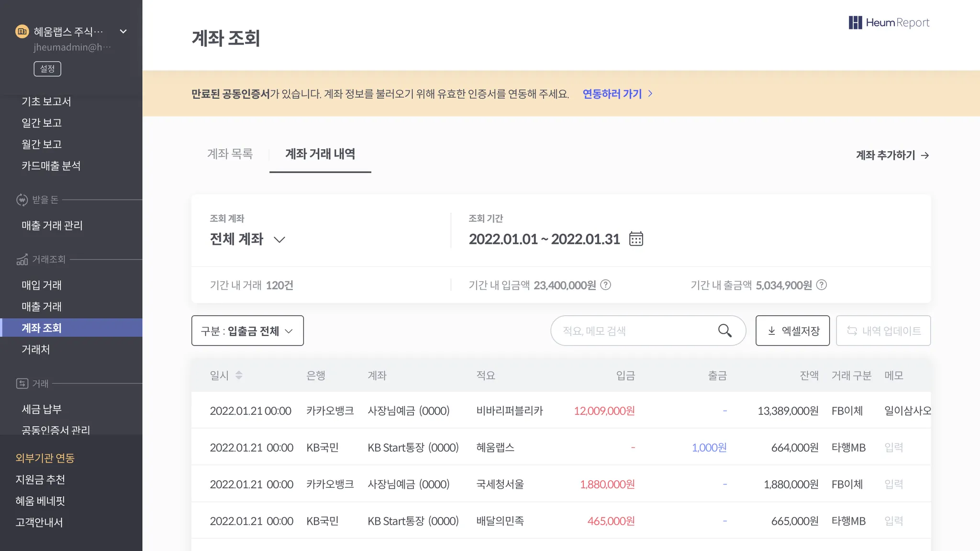
Task: Toggle sort arrows on 일시 column
Action: pyautogui.click(x=239, y=375)
